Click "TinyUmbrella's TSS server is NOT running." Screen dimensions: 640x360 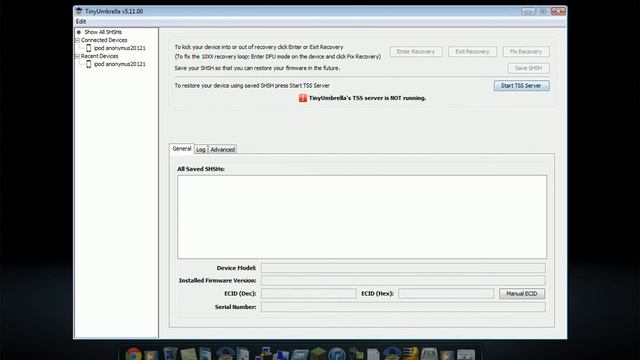pyautogui.click(x=367, y=98)
